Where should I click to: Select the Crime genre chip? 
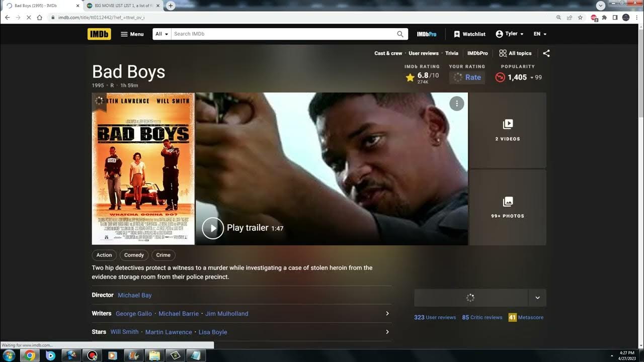click(163, 255)
